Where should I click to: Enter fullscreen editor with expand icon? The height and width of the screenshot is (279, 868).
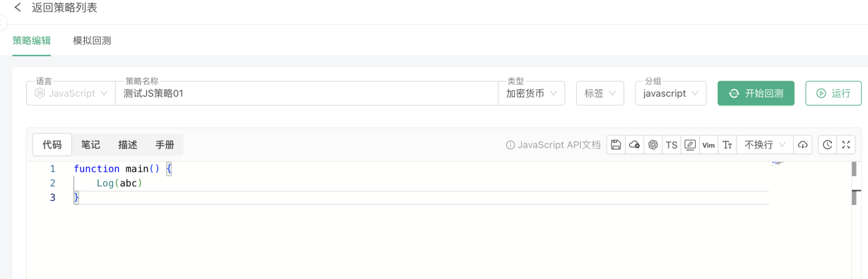tap(846, 145)
